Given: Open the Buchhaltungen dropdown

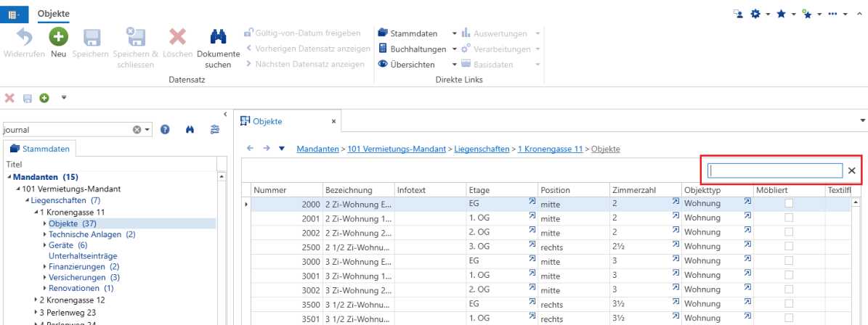Looking at the screenshot, I should pos(455,49).
